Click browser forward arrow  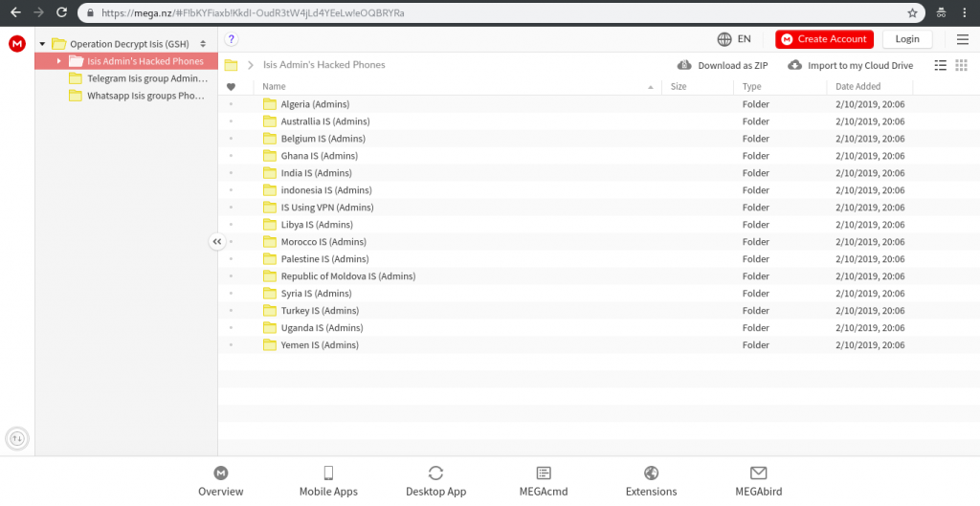point(38,12)
